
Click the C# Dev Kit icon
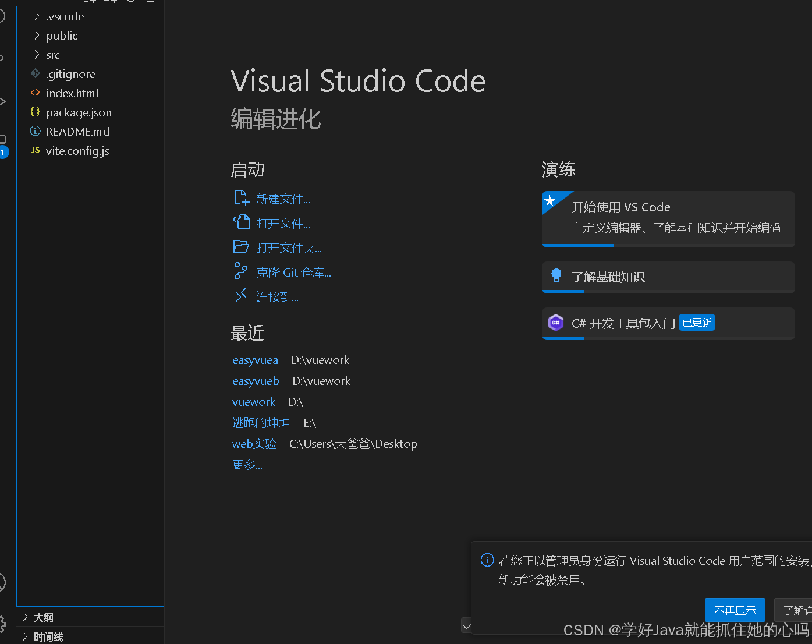pos(556,323)
